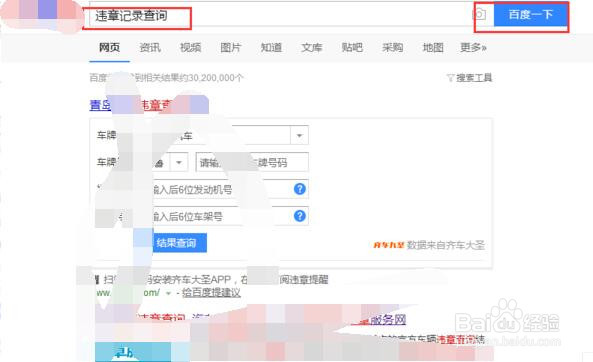Open the 知道 tab

point(271,48)
